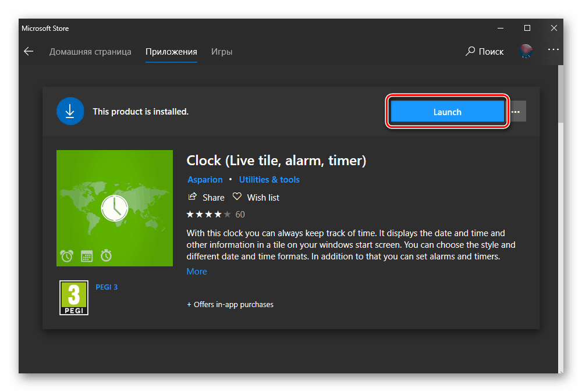Click the 60 ratings count
Screen dimensions: 582x392
240,215
